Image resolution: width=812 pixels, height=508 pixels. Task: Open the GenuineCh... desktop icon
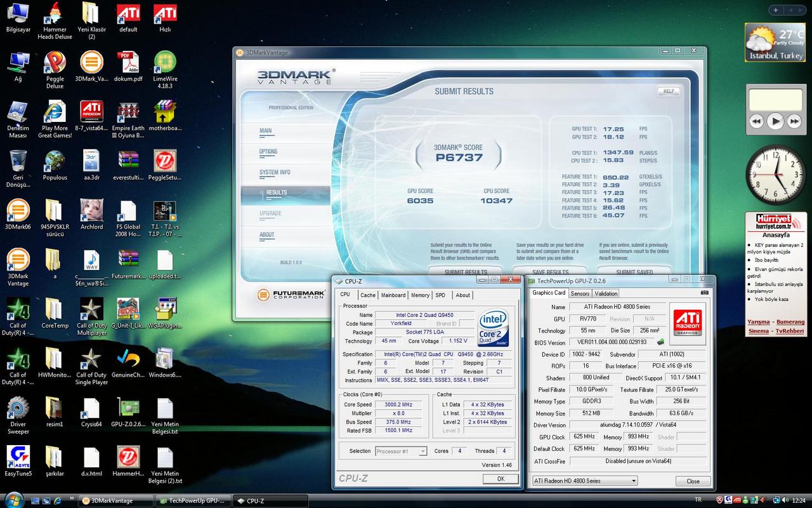pos(128,363)
